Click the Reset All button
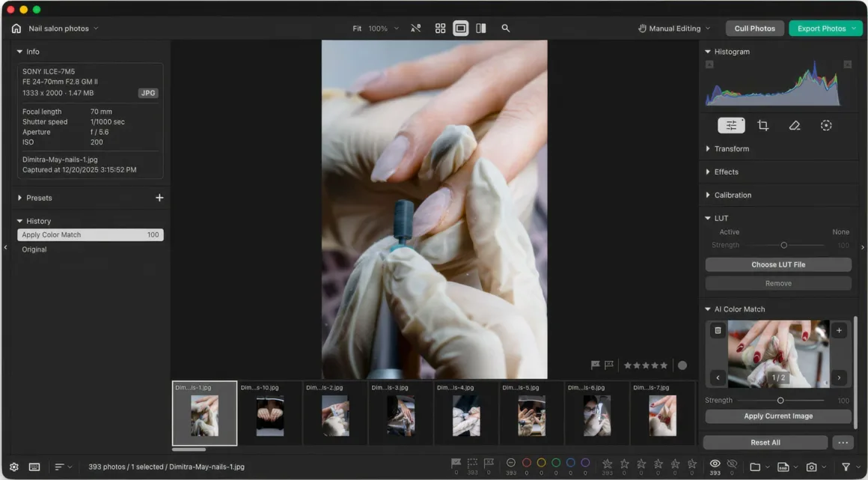 (765, 443)
